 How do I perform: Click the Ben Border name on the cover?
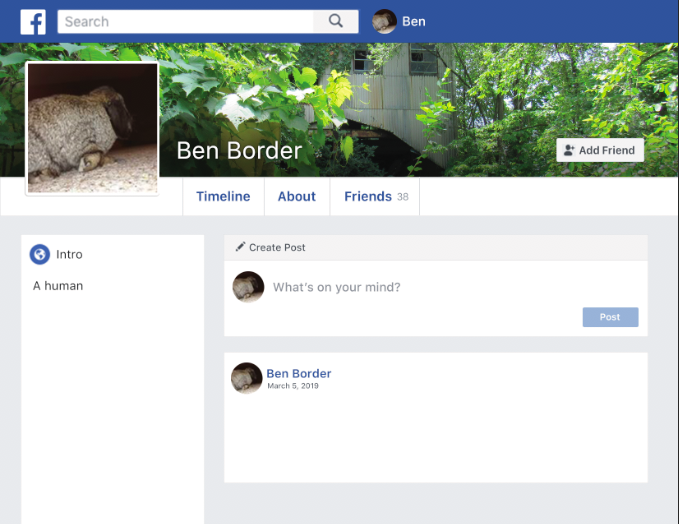[x=239, y=151]
